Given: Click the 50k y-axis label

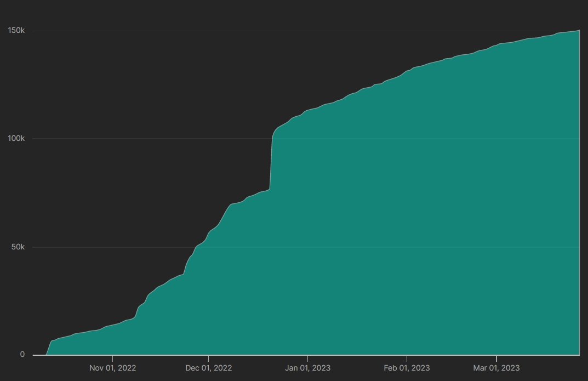Looking at the screenshot, I should 18,247.
